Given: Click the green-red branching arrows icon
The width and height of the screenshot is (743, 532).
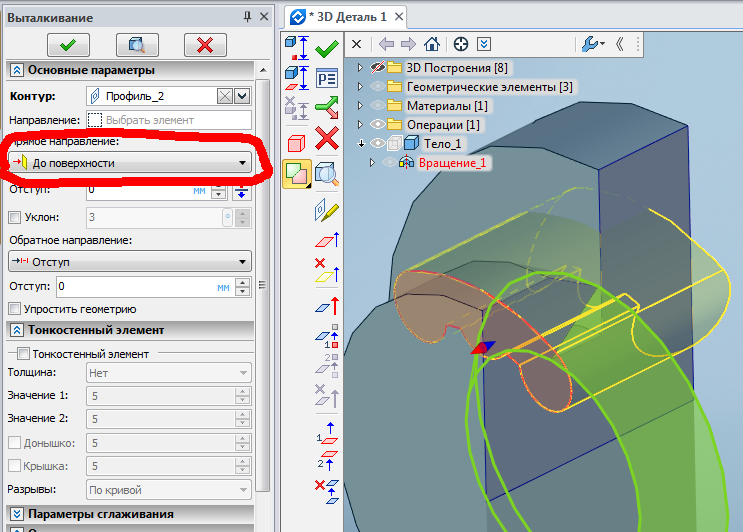Looking at the screenshot, I should pyautogui.click(x=327, y=108).
